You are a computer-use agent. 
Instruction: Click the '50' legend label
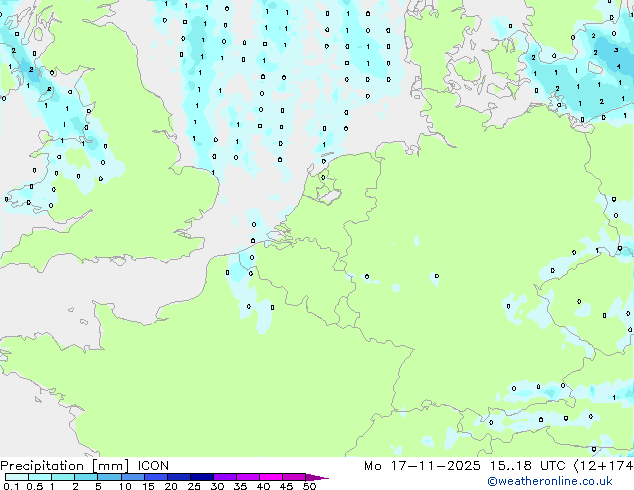(x=309, y=486)
